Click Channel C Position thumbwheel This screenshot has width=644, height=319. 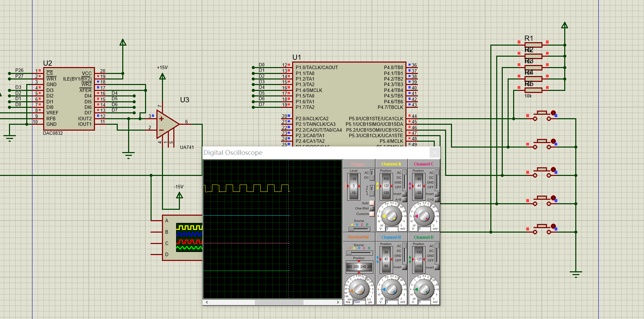tap(419, 187)
